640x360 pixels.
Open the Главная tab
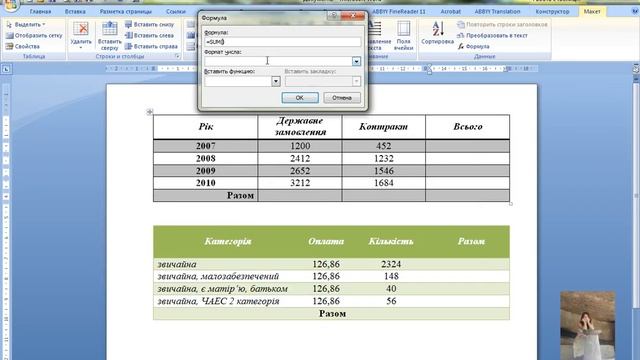[x=40, y=11]
